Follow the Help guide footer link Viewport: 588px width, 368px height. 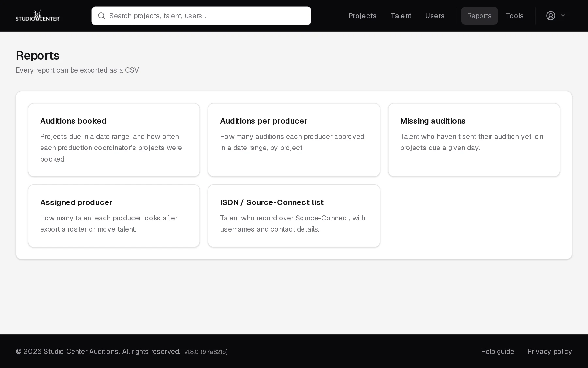[498, 351]
